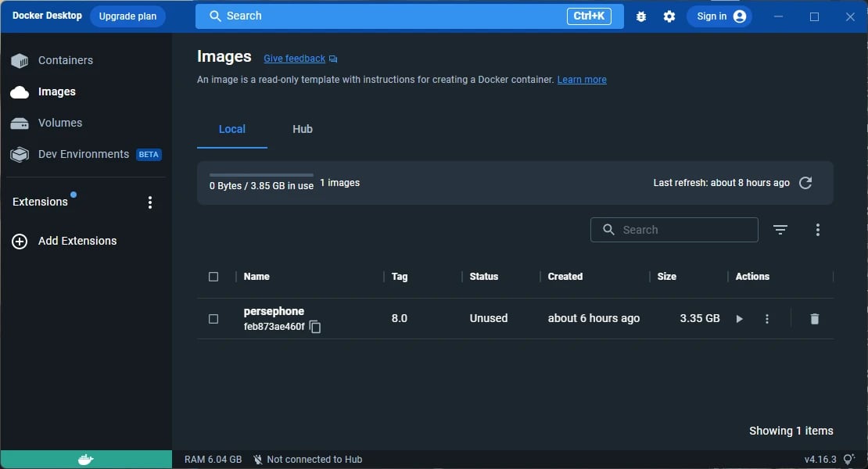The height and width of the screenshot is (469, 868).
Task: Click the Volumes drive icon
Action: (x=20, y=124)
